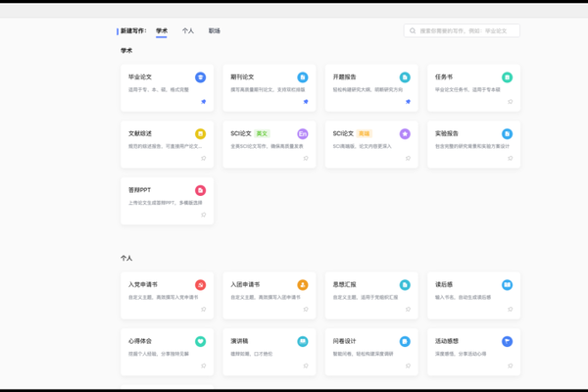Select the 学术 tab

[162, 31]
